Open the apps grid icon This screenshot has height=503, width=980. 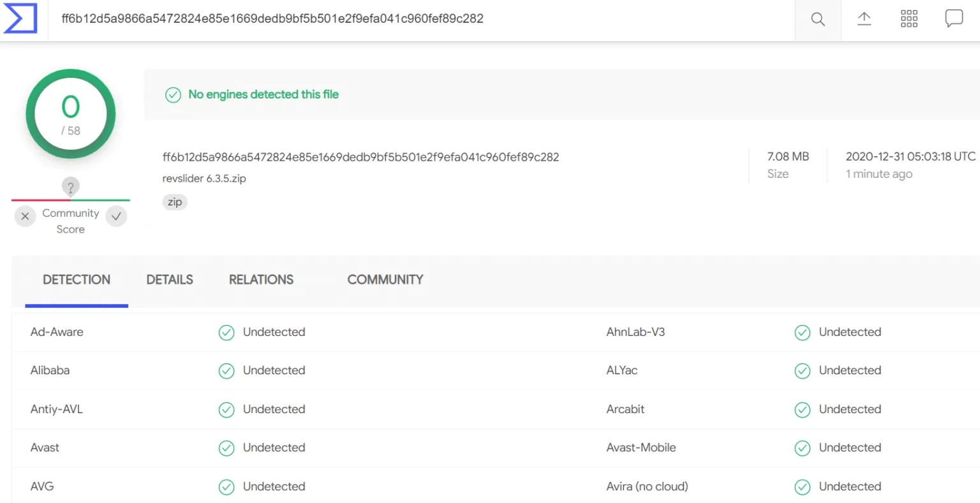(x=909, y=18)
